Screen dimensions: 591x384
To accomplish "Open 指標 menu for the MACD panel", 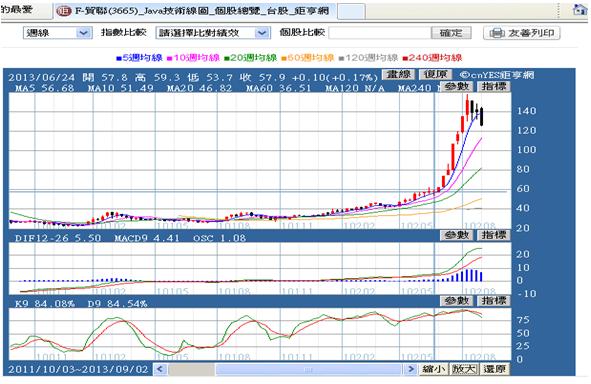I will (x=494, y=236).
